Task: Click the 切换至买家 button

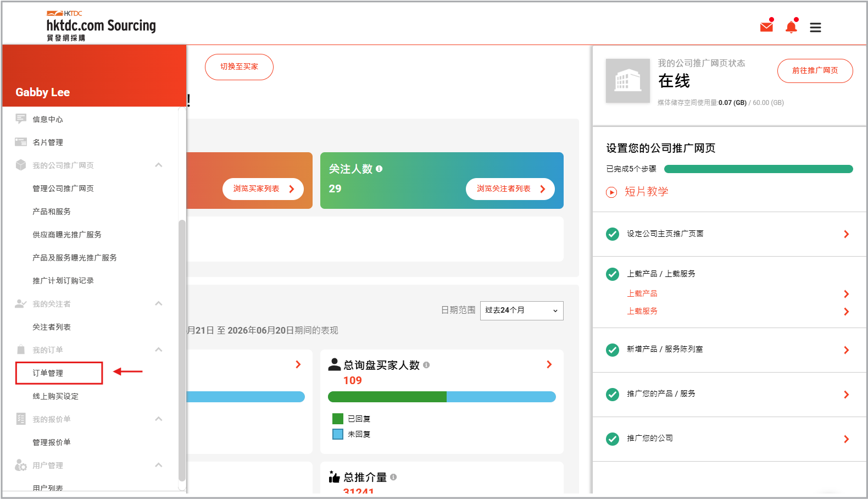Action: coord(239,67)
